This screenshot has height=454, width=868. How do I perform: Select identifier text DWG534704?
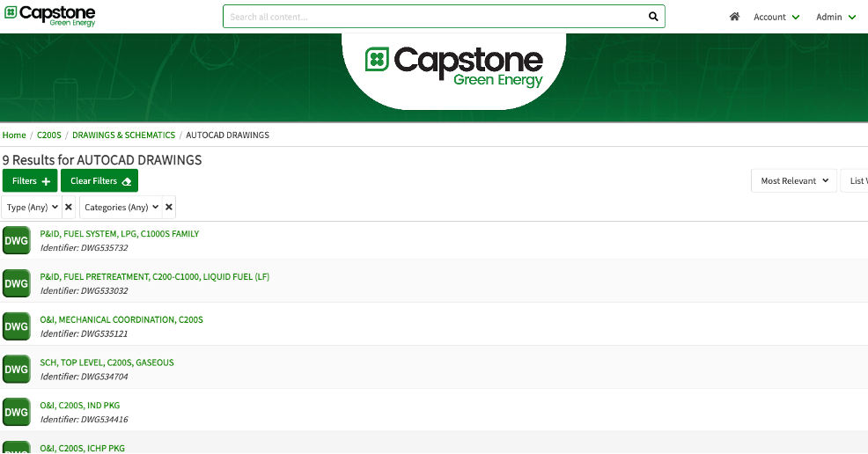tap(104, 377)
